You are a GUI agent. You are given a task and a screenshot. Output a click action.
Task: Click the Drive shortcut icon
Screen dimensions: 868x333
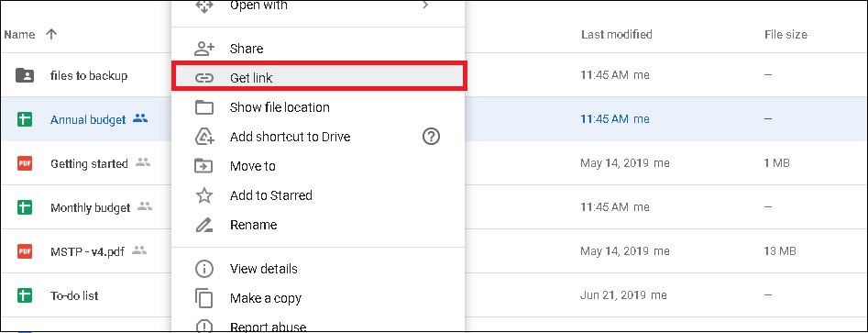pyautogui.click(x=204, y=137)
